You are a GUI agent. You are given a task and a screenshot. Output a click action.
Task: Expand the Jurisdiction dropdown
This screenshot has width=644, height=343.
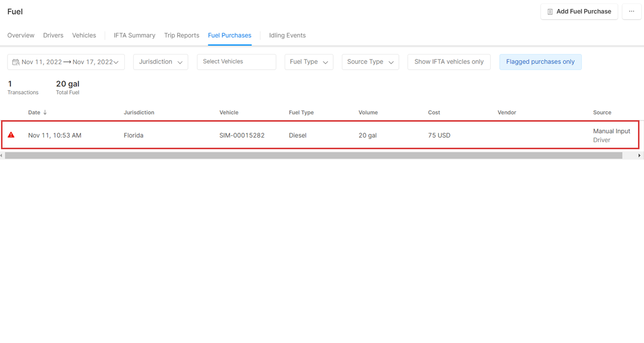tap(160, 62)
